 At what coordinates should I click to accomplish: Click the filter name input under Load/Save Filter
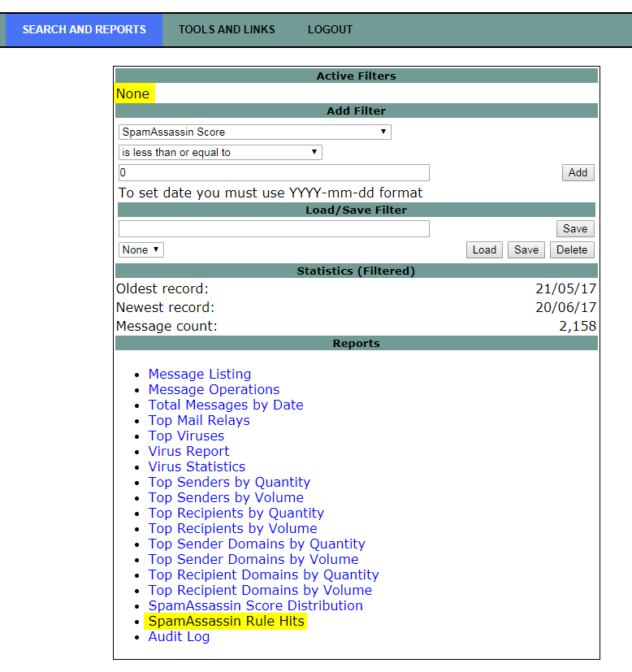coord(274,229)
